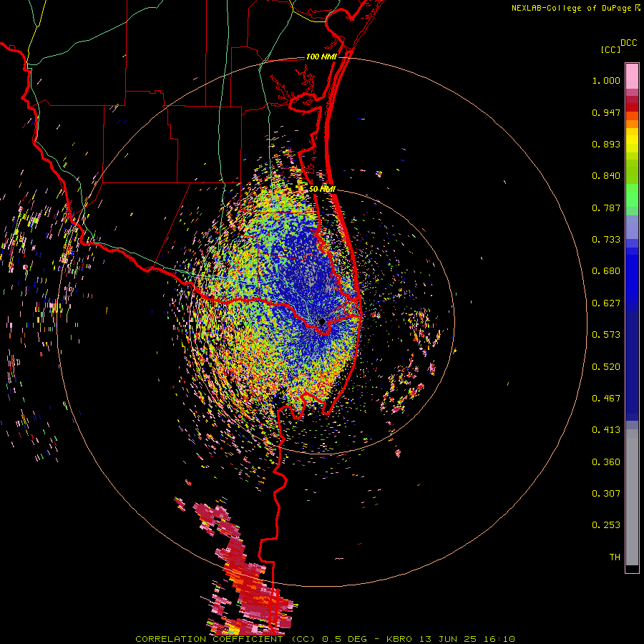This screenshot has height=644, width=644.
Task: Select the 0.253 scale label
Action: point(606,525)
